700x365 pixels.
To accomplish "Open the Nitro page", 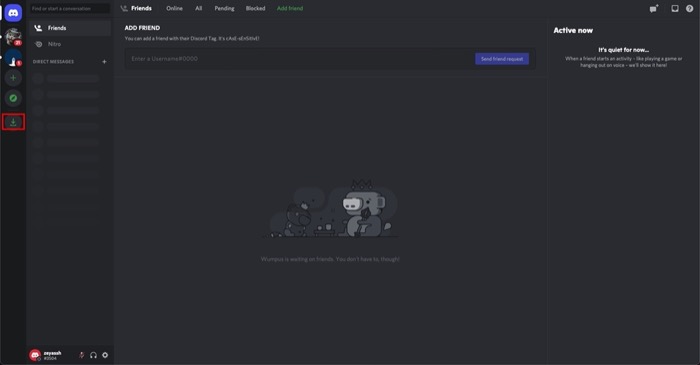I will pyautogui.click(x=70, y=44).
